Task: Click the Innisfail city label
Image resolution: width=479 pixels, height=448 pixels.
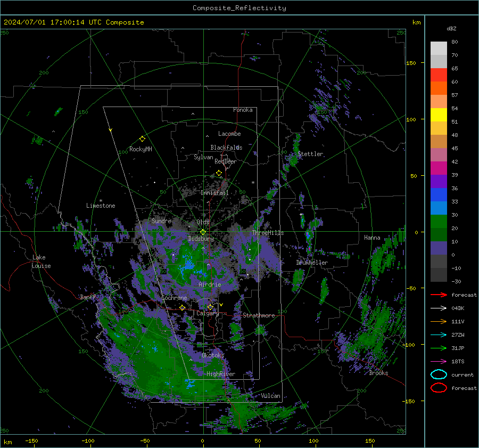Action: tap(214, 193)
